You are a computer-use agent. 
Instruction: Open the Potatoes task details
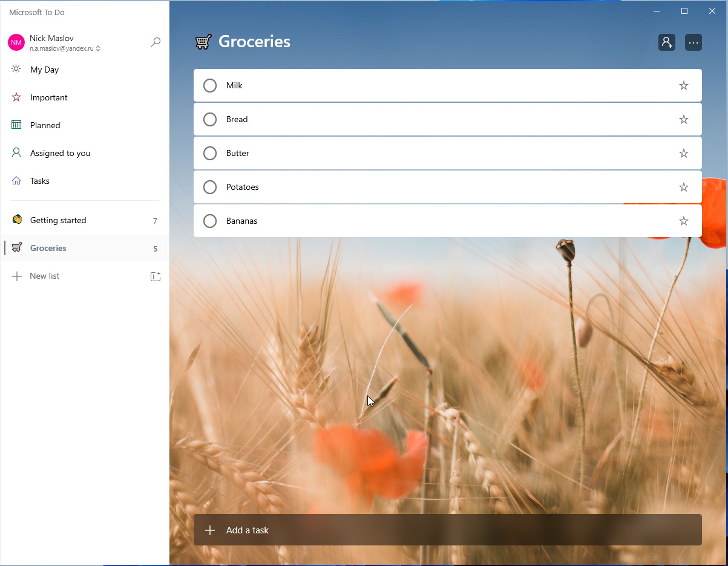click(448, 187)
